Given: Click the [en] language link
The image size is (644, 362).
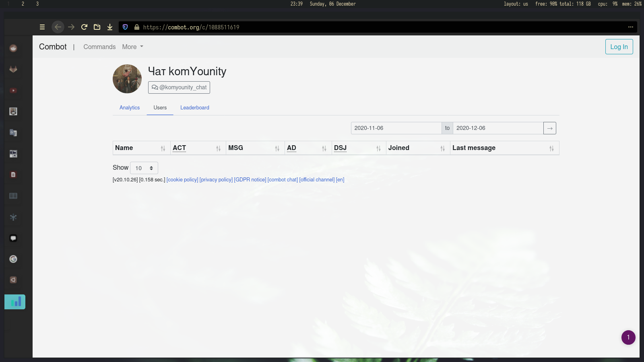Looking at the screenshot, I should [x=340, y=180].
